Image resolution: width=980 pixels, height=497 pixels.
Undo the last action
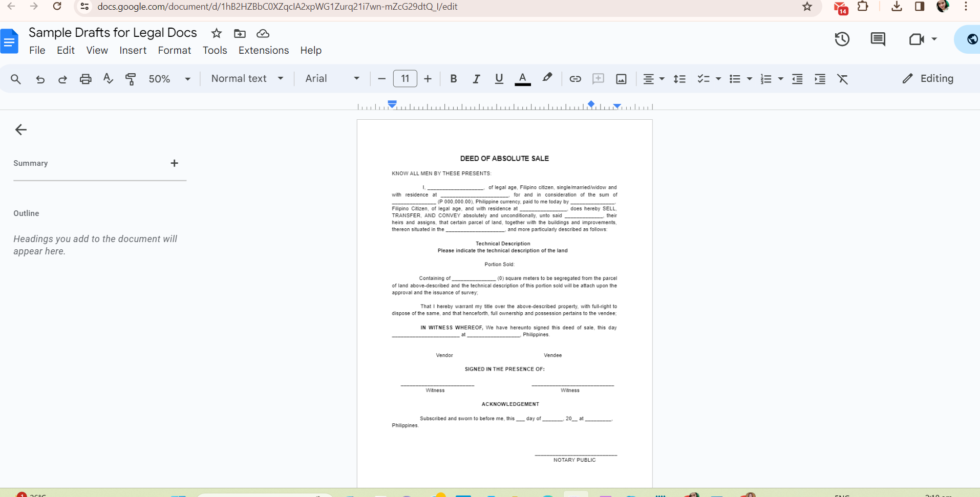(40, 79)
